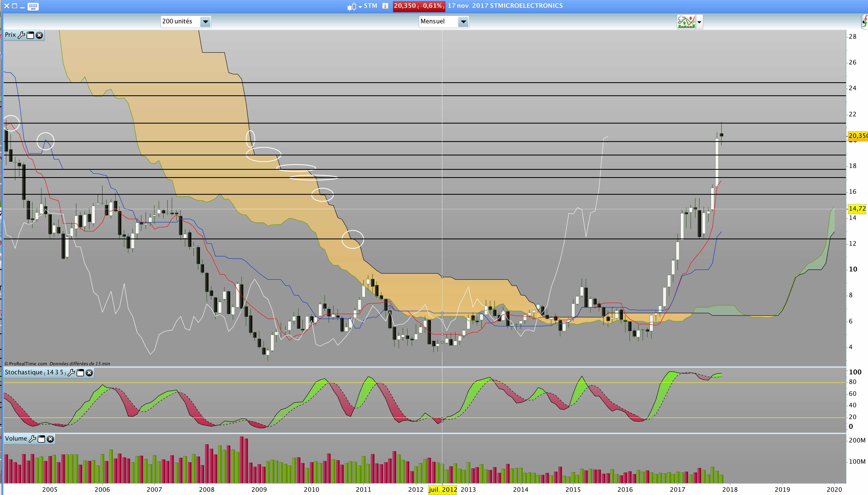The height and width of the screenshot is (495, 868).
Task: Click the 'Volume' panel label
Action: tap(16, 439)
